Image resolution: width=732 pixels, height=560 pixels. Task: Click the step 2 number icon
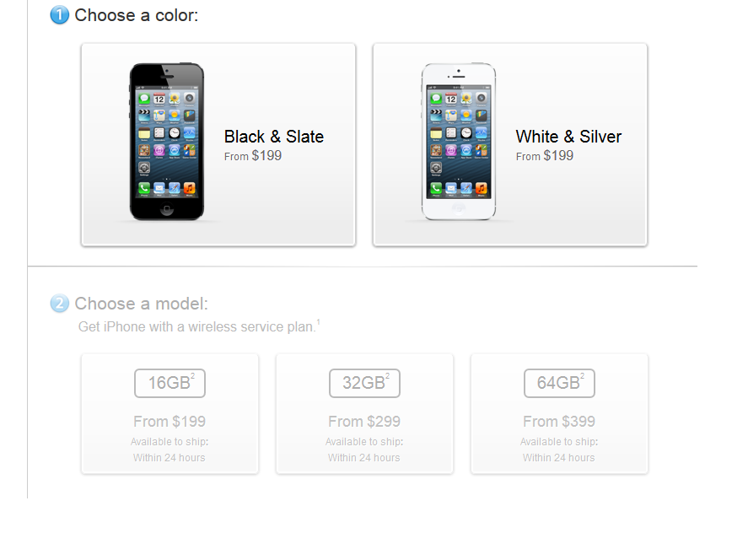[x=59, y=304]
